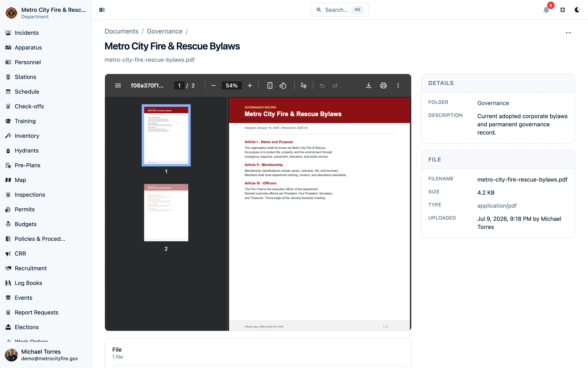Click the Log Books icon
Screen dimensions: 588x368
[8, 283]
